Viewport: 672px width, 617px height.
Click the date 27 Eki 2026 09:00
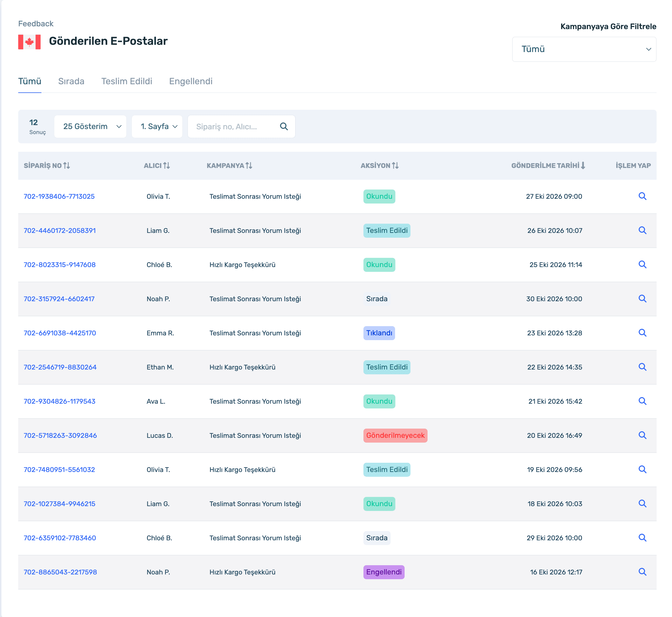554,196
